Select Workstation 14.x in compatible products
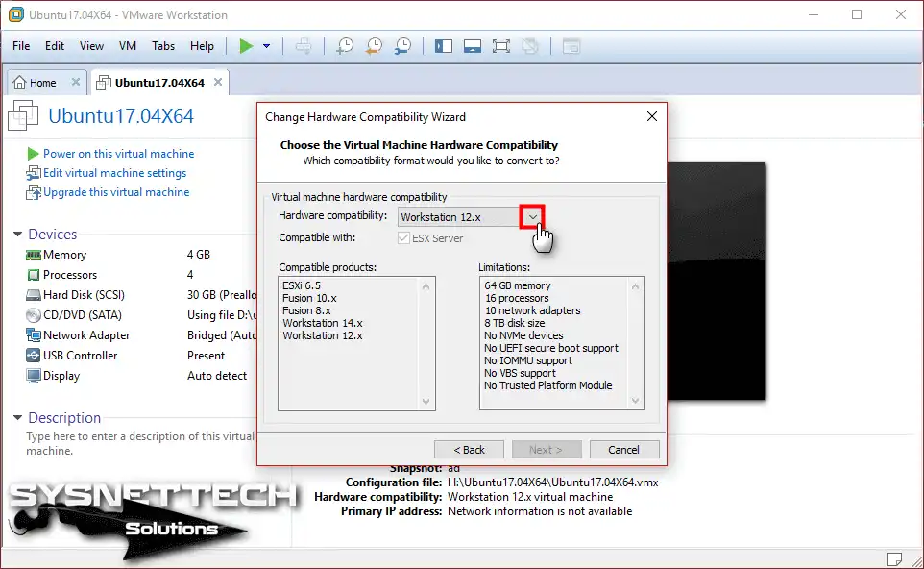The width and height of the screenshot is (924, 569). [323, 323]
